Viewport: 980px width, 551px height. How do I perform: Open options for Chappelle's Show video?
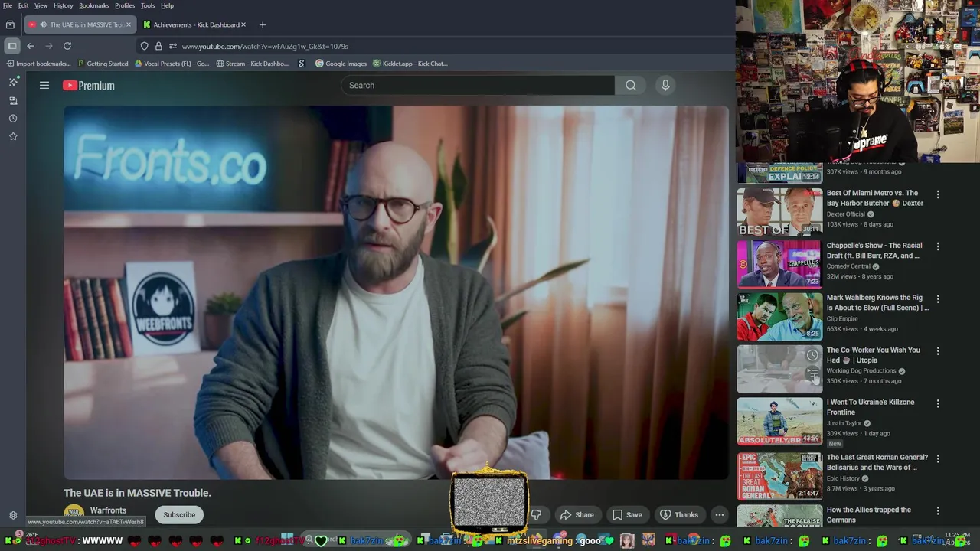coord(938,246)
